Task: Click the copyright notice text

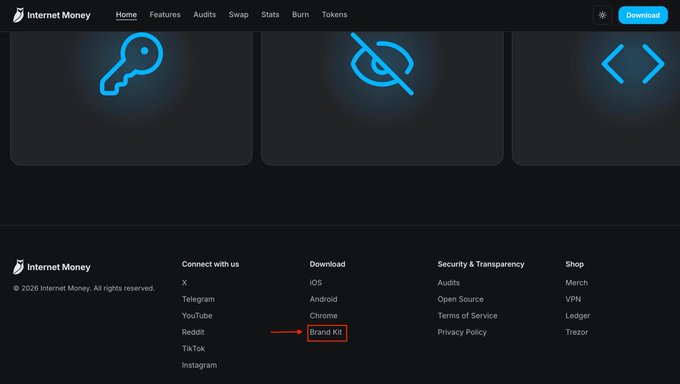Action: coord(84,289)
